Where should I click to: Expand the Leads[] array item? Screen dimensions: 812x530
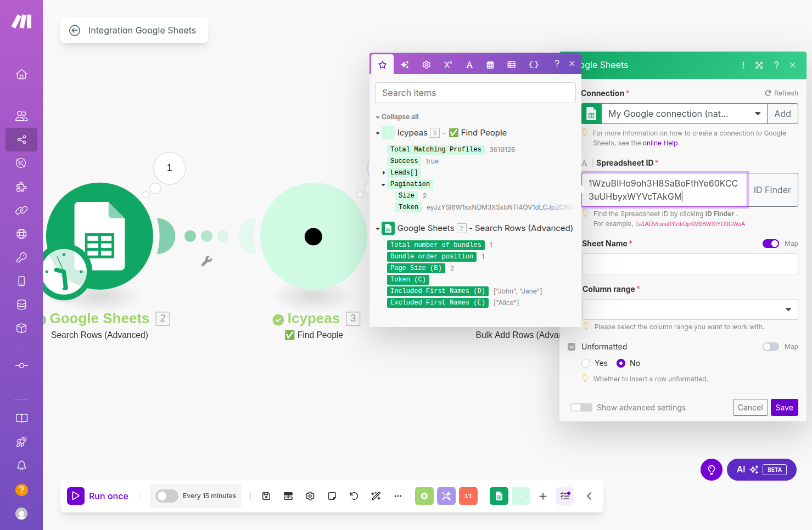click(x=384, y=173)
